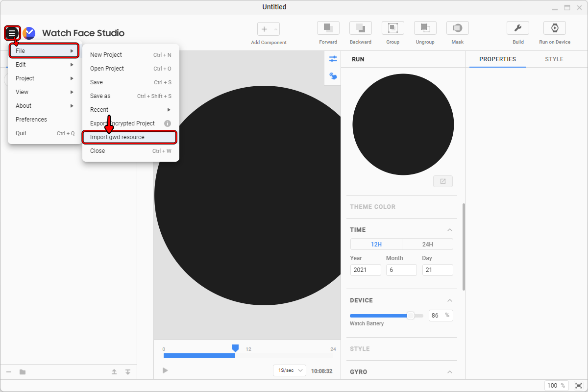
Task: Select 12H time format
Action: (x=376, y=244)
